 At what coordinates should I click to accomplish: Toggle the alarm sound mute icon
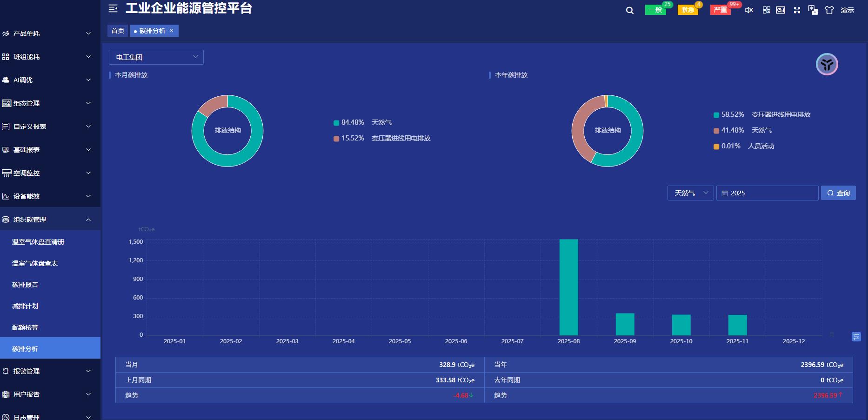748,10
